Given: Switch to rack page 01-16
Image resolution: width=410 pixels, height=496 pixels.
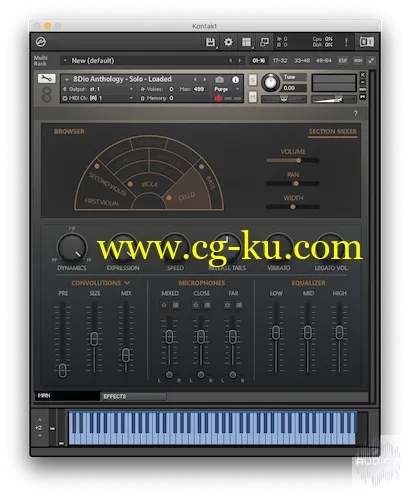Looking at the screenshot, I should tap(258, 60).
